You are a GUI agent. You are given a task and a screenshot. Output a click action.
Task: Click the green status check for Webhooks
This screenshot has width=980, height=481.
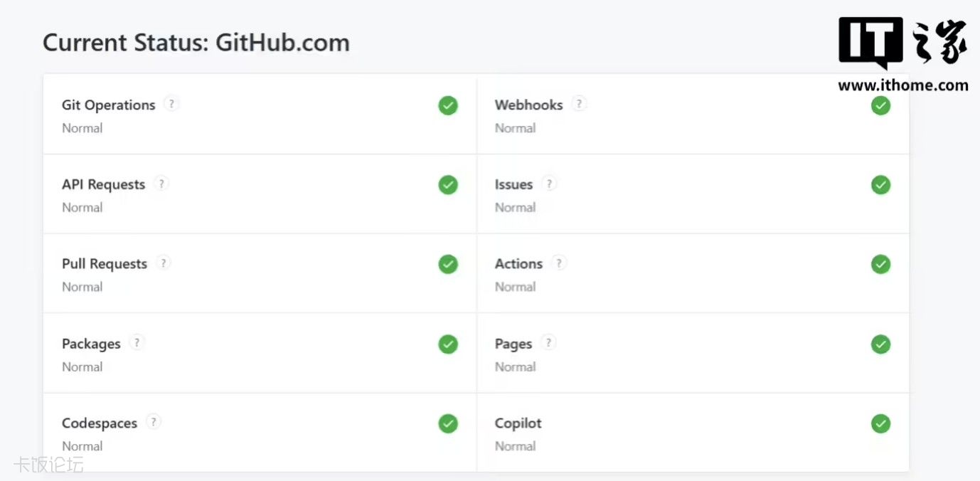pos(880,106)
